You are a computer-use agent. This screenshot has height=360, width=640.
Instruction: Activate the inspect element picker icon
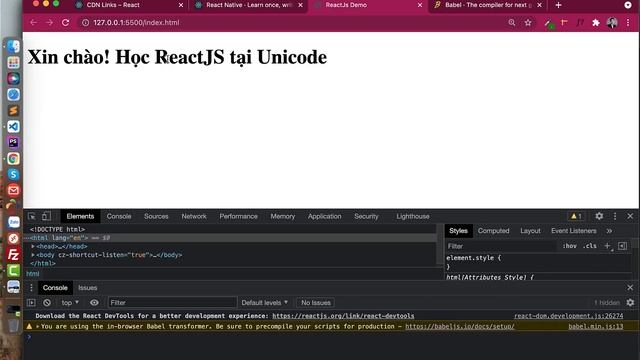pyautogui.click(x=32, y=216)
